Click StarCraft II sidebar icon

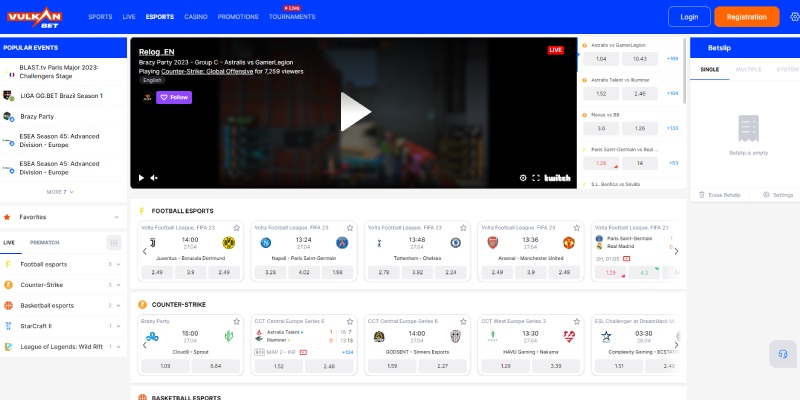coord(8,326)
